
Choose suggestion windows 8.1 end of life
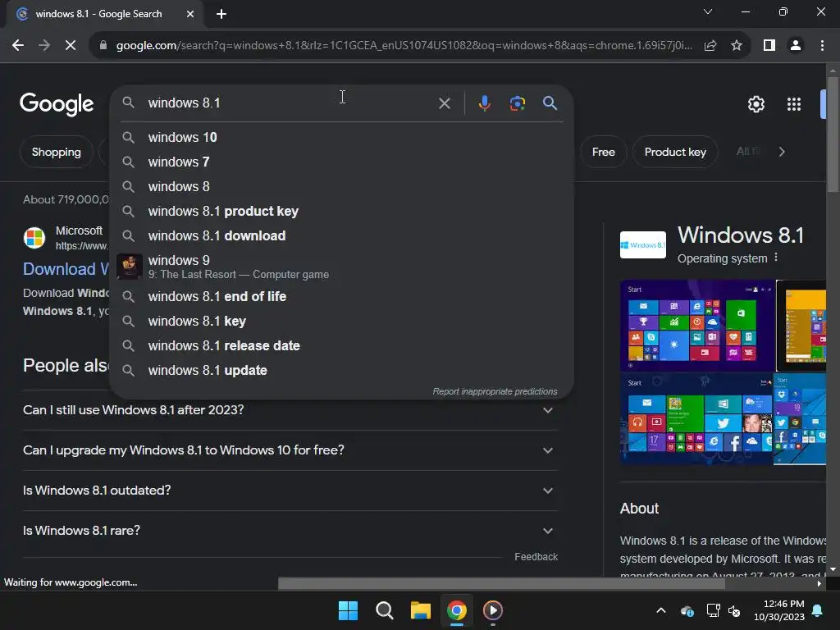pos(341,297)
